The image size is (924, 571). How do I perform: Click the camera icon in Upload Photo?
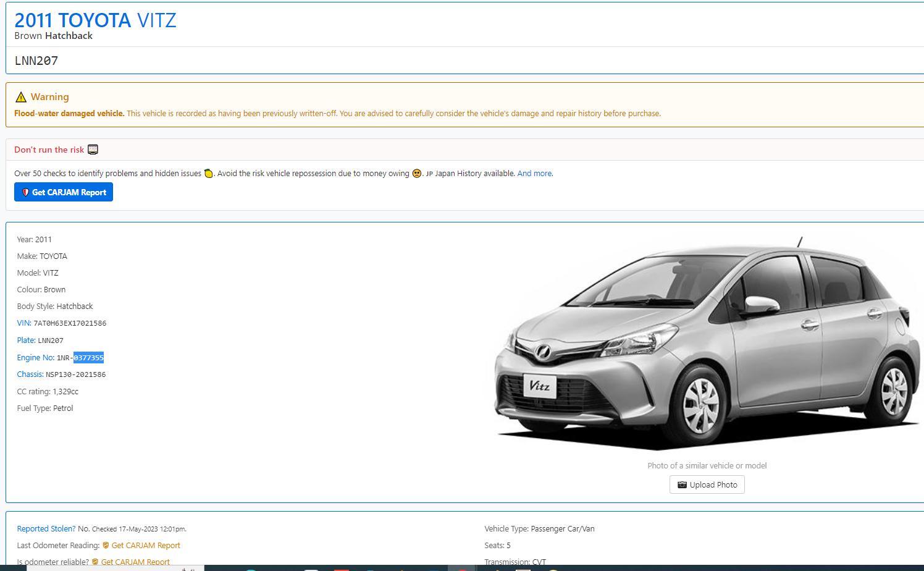[682, 485]
